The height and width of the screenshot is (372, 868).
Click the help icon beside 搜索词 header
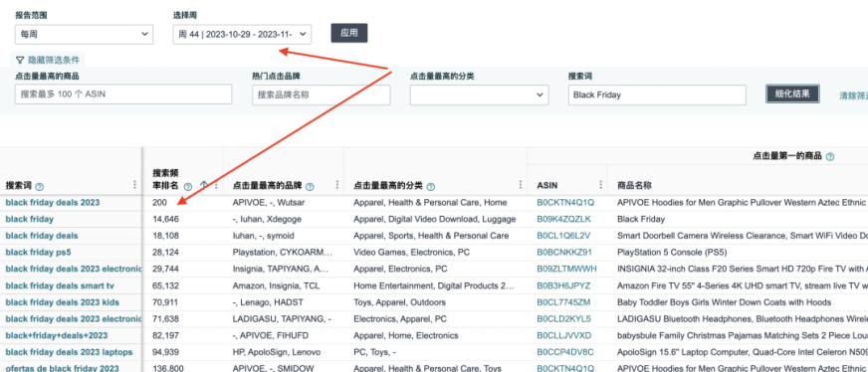point(39,186)
